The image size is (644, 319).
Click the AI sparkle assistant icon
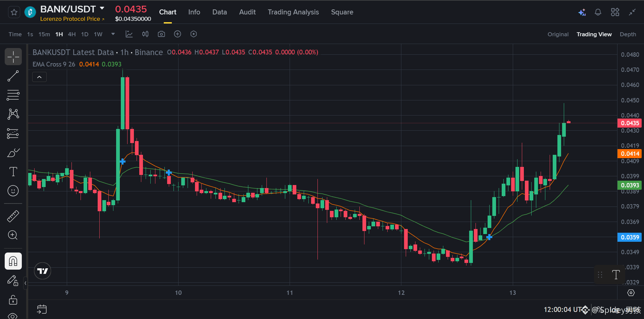pyautogui.click(x=582, y=12)
